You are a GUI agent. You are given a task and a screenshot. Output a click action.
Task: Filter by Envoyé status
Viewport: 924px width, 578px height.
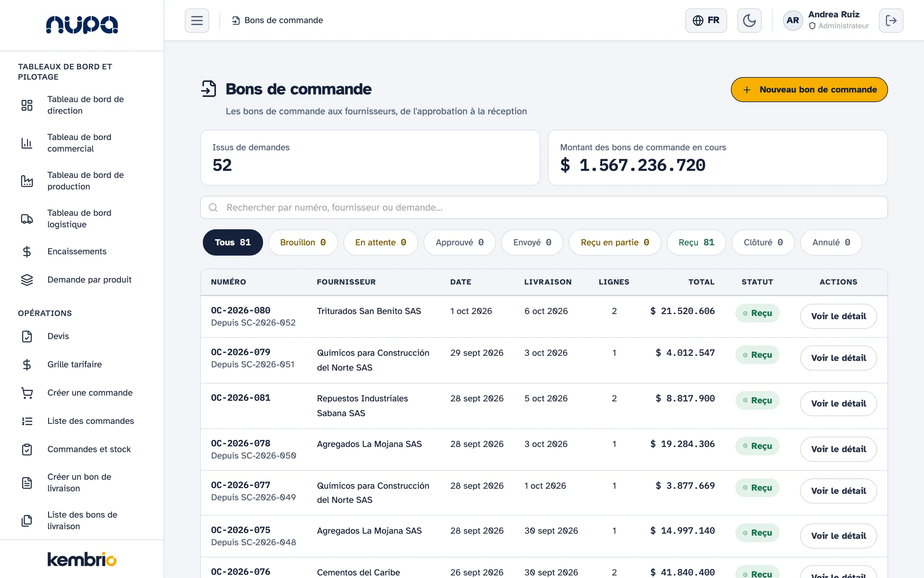pyautogui.click(x=532, y=242)
